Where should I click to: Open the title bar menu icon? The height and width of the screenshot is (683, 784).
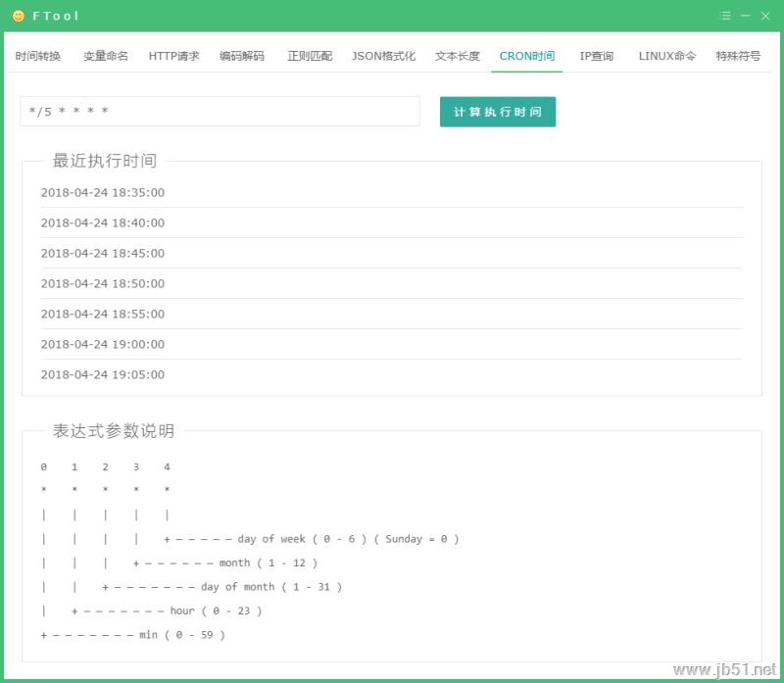pyautogui.click(x=725, y=16)
